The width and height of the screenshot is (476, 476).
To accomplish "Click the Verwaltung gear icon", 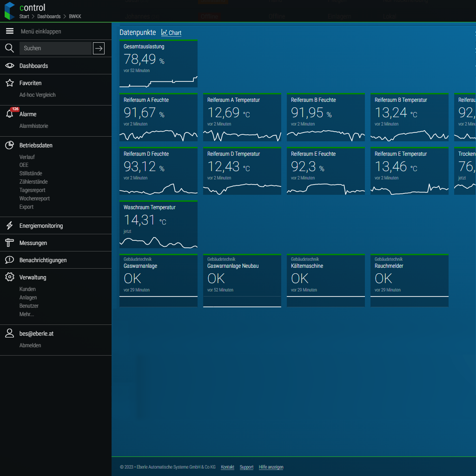I will tap(10, 277).
